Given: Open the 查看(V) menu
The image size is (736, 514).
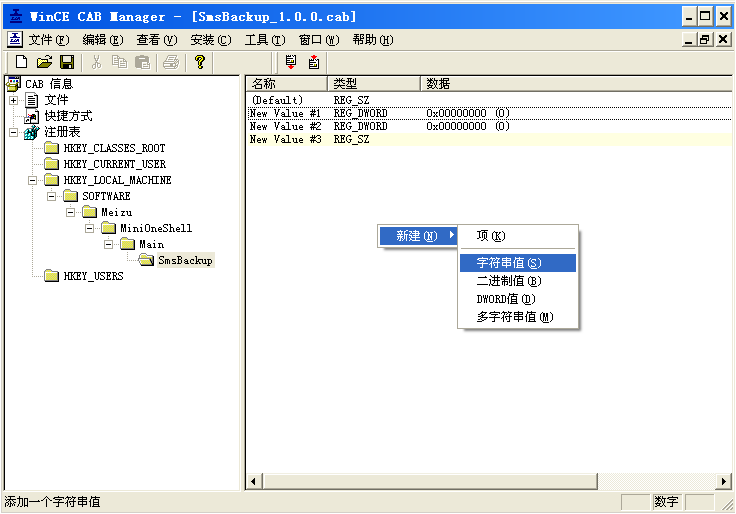Looking at the screenshot, I should click(x=157, y=40).
